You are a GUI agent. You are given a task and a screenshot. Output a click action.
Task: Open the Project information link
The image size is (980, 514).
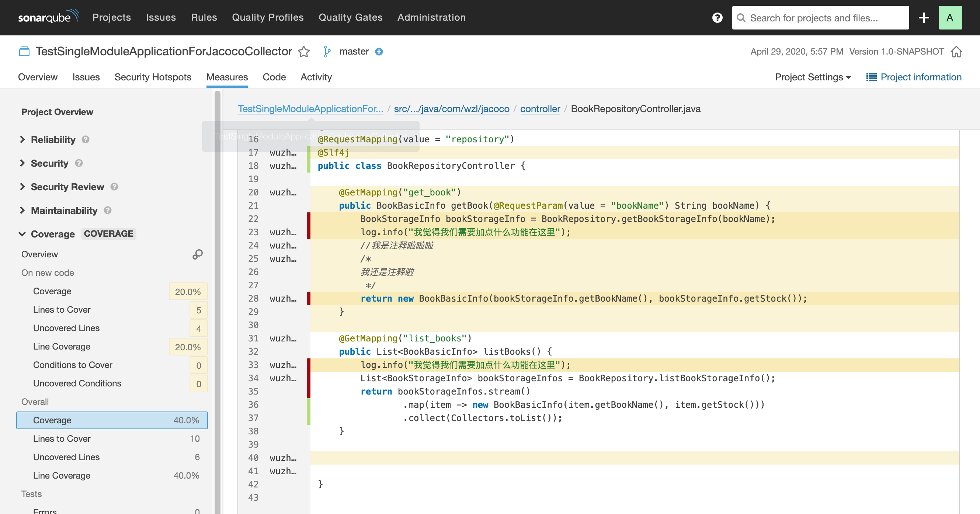pos(914,77)
